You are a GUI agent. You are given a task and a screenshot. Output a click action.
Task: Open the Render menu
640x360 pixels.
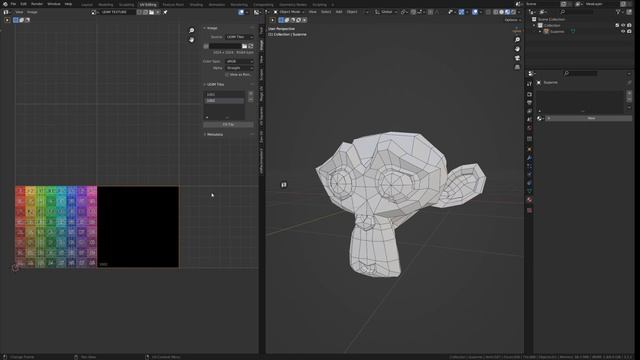(37, 4)
